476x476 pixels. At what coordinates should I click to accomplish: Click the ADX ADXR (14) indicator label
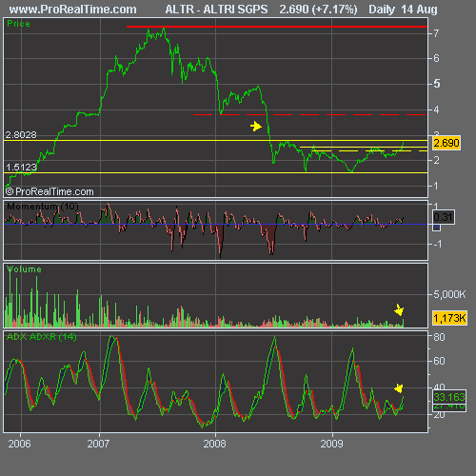coord(42,337)
